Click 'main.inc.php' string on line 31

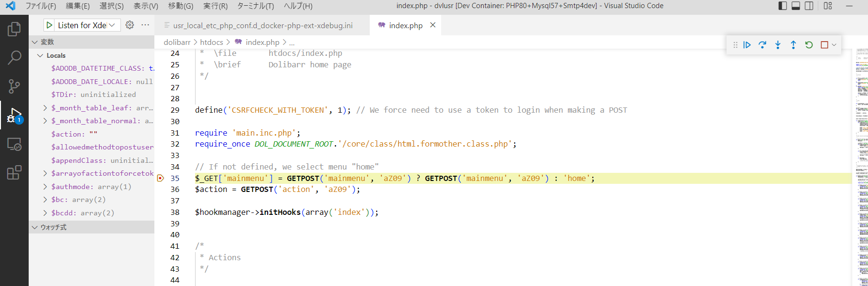264,133
